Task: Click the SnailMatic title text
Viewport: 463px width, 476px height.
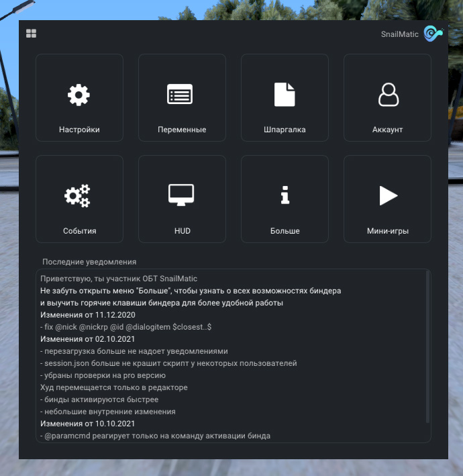Action: (x=399, y=34)
